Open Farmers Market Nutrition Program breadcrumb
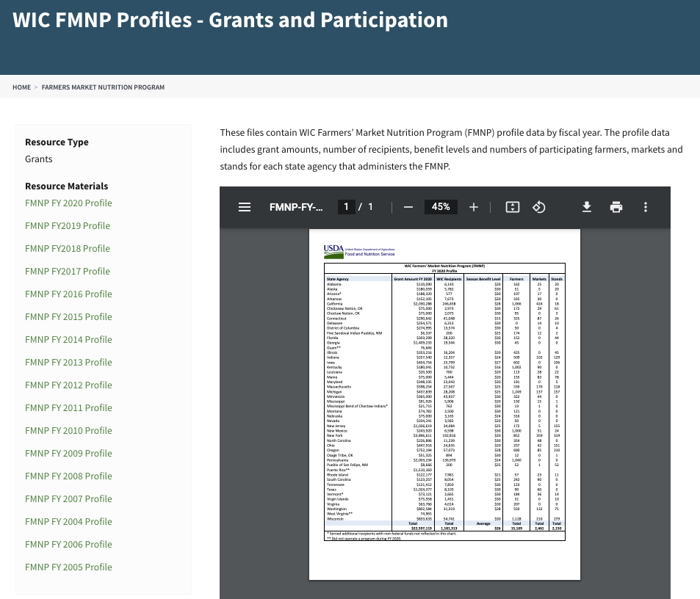Viewport: 700px width, 599px height. (x=103, y=87)
